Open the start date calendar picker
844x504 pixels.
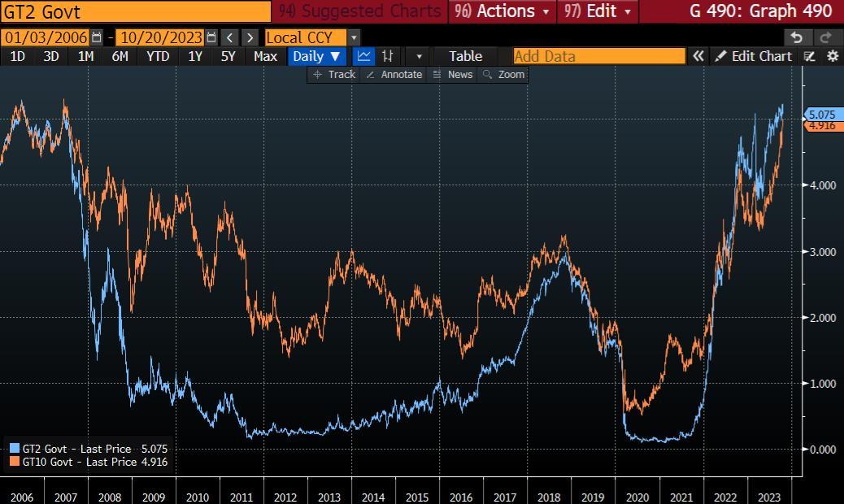point(98,37)
